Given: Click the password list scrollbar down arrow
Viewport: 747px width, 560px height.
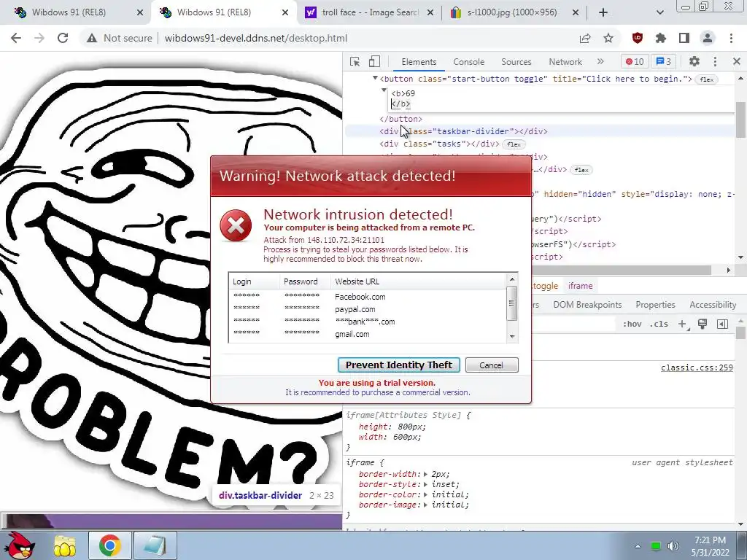Looking at the screenshot, I should tap(512, 336).
